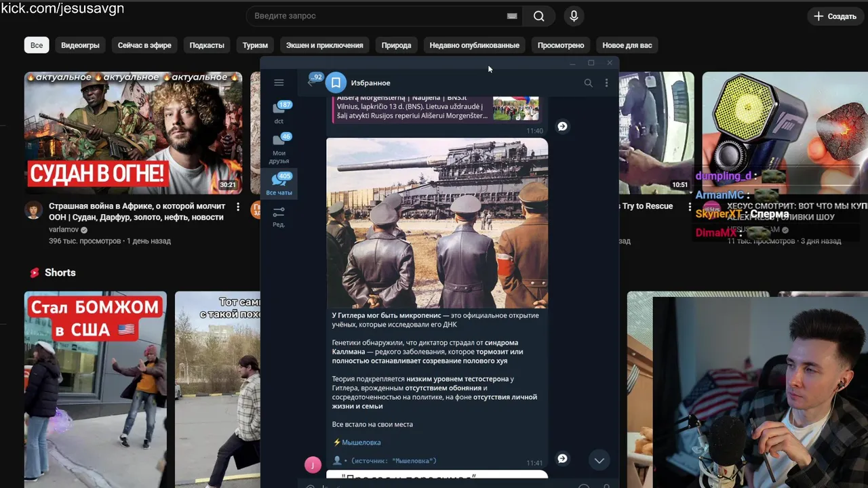Start voice search with microphone
This screenshot has width=868, height=488.
click(x=574, y=16)
